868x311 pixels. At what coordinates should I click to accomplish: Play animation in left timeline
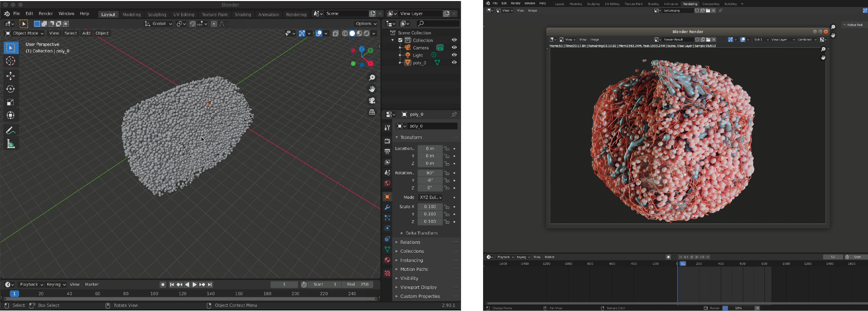pyautogui.click(x=194, y=285)
